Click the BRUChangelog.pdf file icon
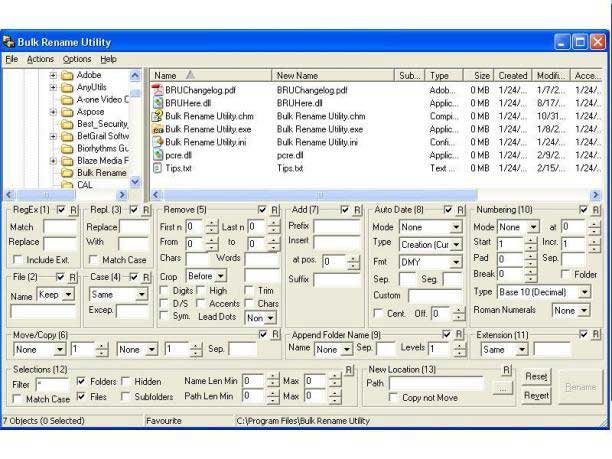 click(x=158, y=90)
